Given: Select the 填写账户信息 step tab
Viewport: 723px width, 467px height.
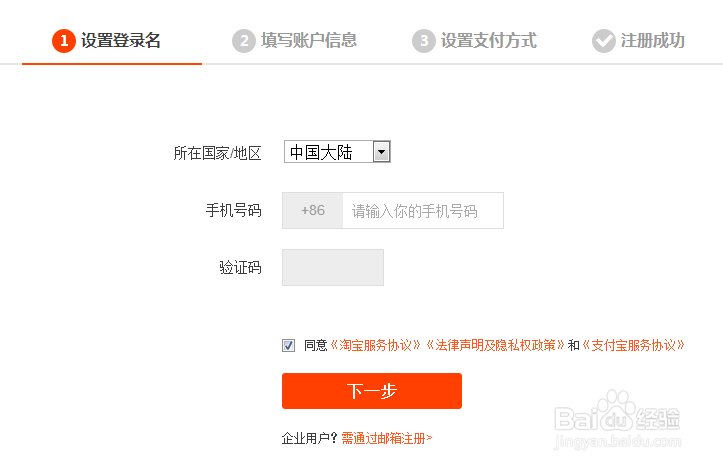Looking at the screenshot, I should click(x=309, y=41).
